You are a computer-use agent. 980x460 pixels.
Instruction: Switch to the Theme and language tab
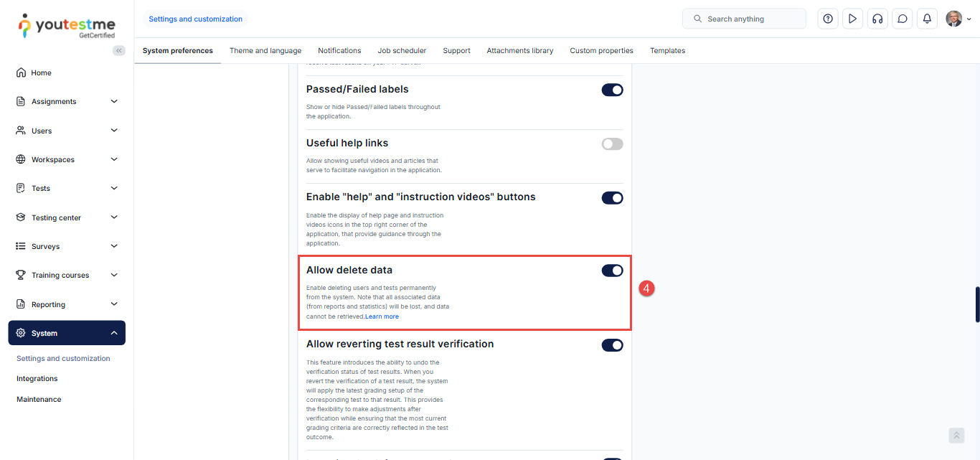(265, 51)
